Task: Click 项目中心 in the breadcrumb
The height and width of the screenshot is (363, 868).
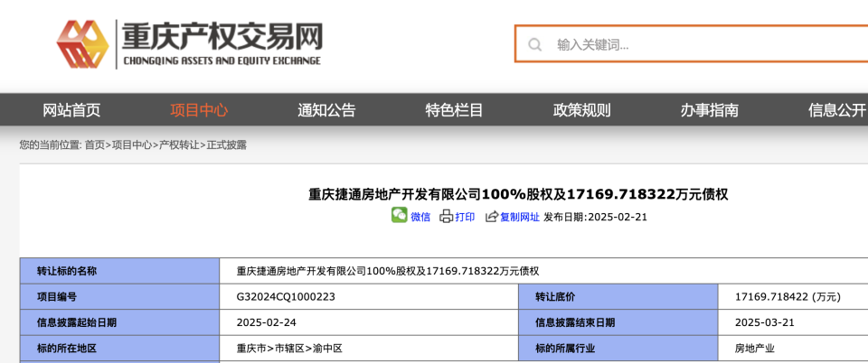Action: click(x=132, y=145)
